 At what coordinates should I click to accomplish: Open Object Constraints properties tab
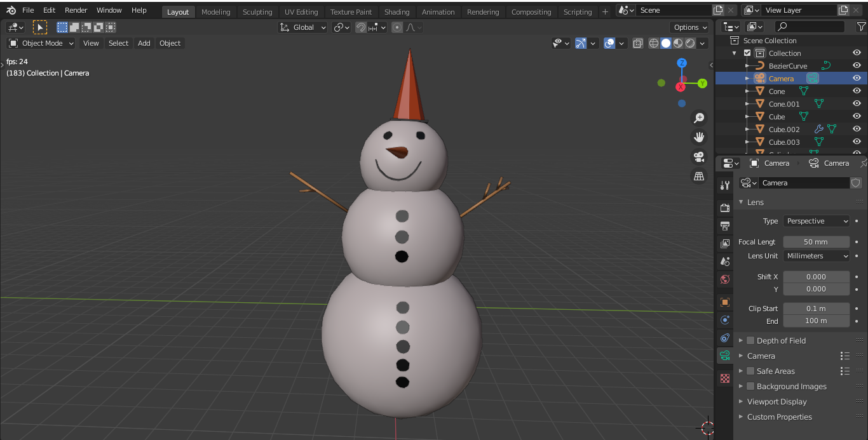(x=724, y=338)
